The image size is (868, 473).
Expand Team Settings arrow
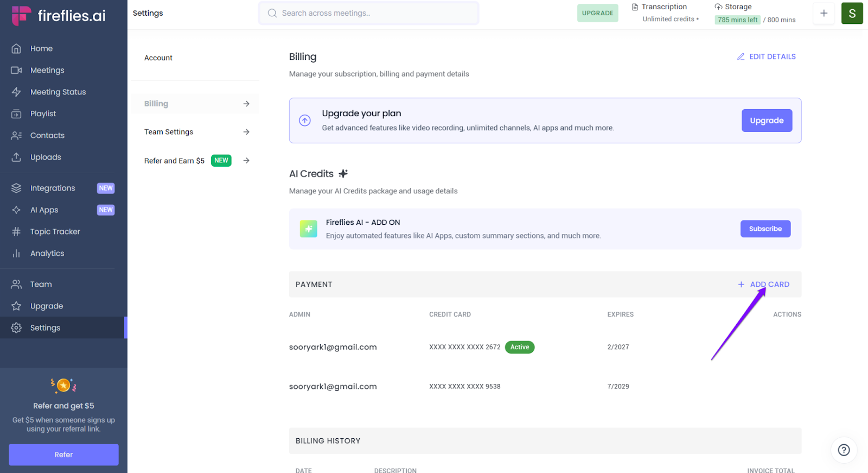click(246, 132)
